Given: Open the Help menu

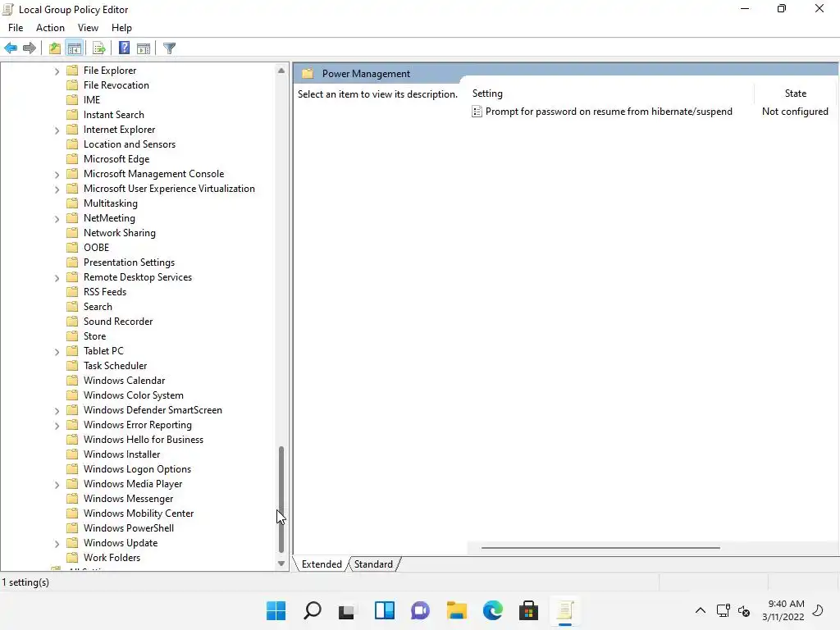Looking at the screenshot, I should coord(121,28).
